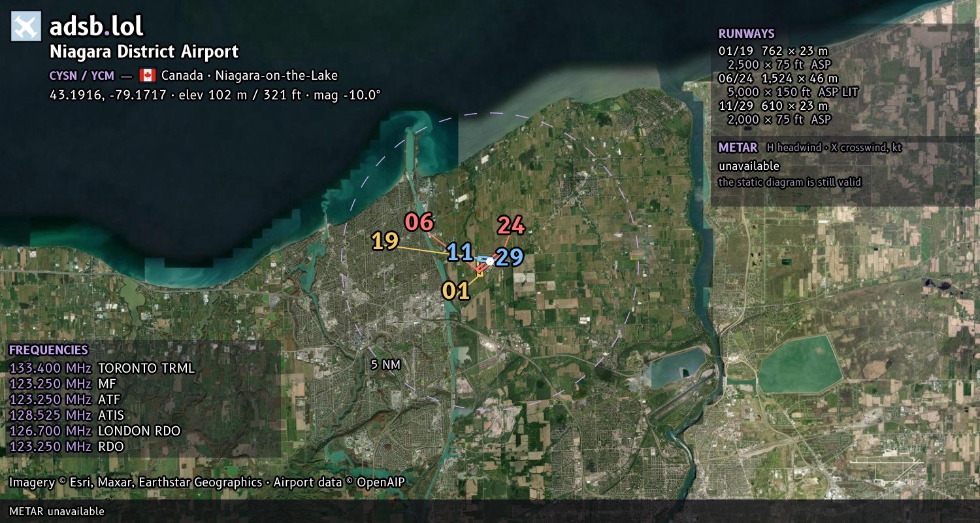Click the FREQUENCIES panel heading

[48, 350]
